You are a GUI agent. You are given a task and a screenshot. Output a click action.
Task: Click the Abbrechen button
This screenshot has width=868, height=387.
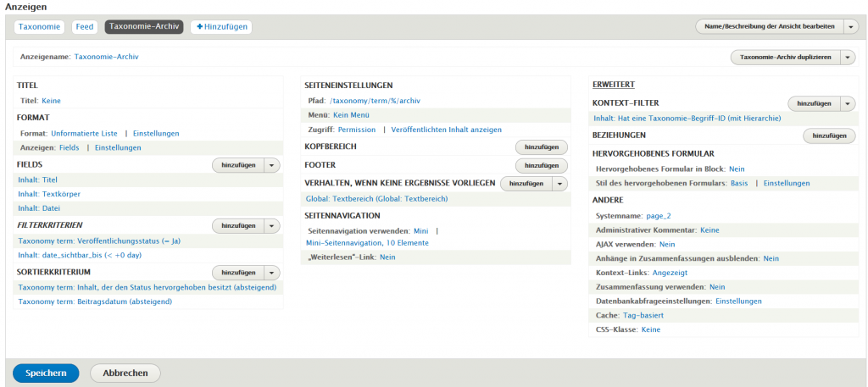[125, 373]
